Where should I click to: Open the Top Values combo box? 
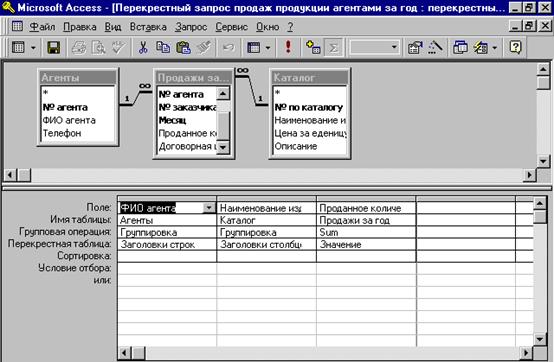[x=394, y=47]
